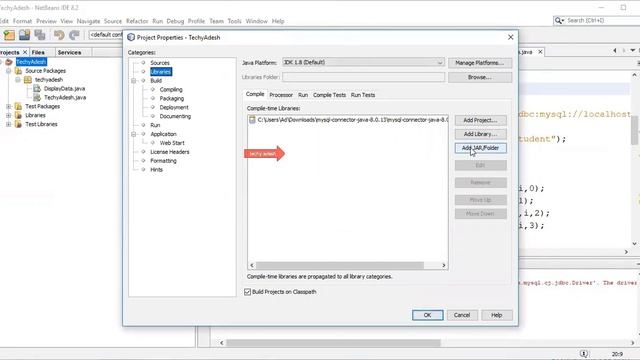This screenshot has width=640, height=360.
Task: Click the editor horizontal scrollbar at bottom
Action: pos(333,343)
